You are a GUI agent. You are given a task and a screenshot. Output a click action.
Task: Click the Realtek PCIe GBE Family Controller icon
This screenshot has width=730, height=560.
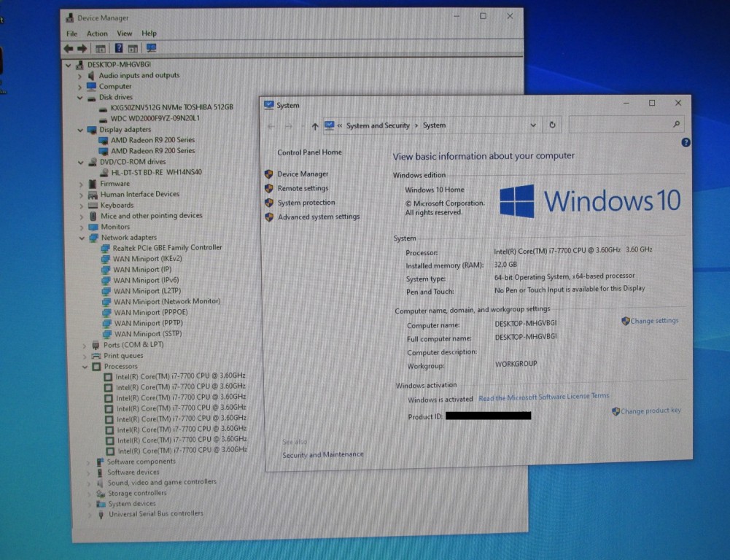coord(105,248)
